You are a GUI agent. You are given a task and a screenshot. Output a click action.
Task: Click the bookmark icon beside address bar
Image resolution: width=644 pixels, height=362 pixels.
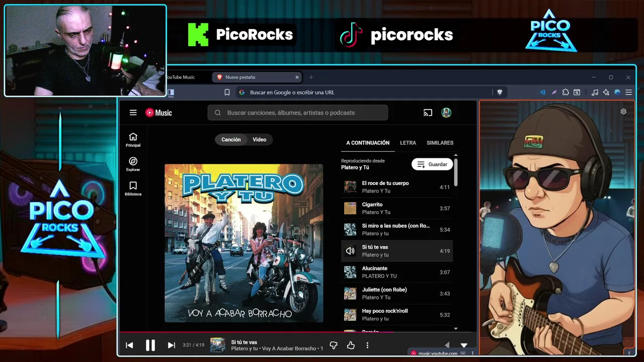[x=227, y=92]
